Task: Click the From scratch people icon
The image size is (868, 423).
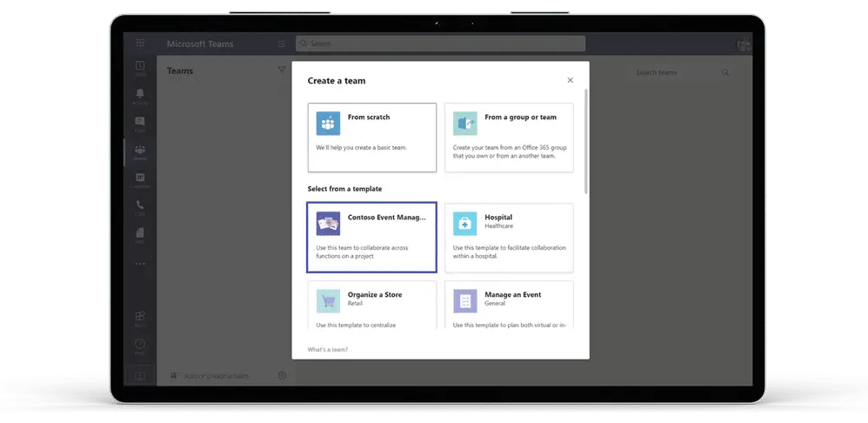Action: (x=328, y=124)
